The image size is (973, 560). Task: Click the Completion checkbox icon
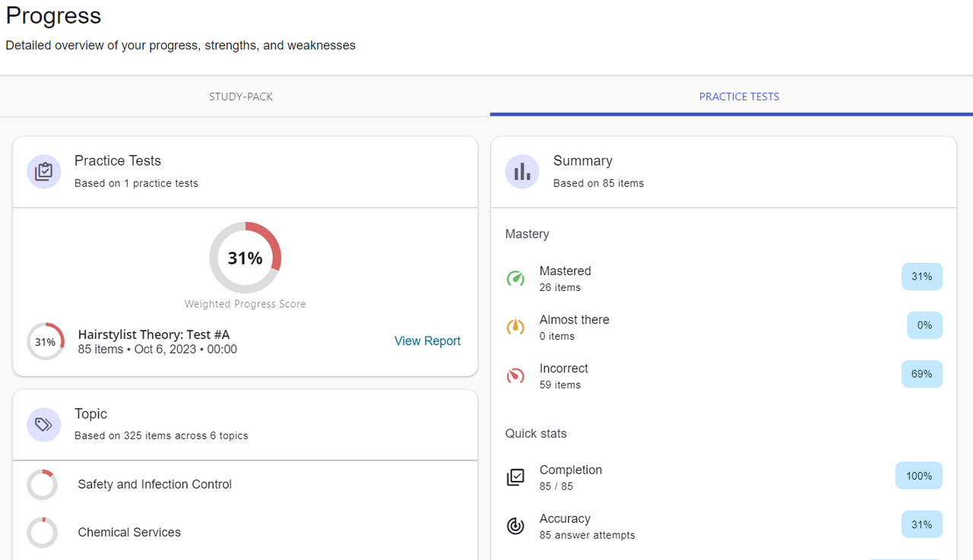click(515, 477)
